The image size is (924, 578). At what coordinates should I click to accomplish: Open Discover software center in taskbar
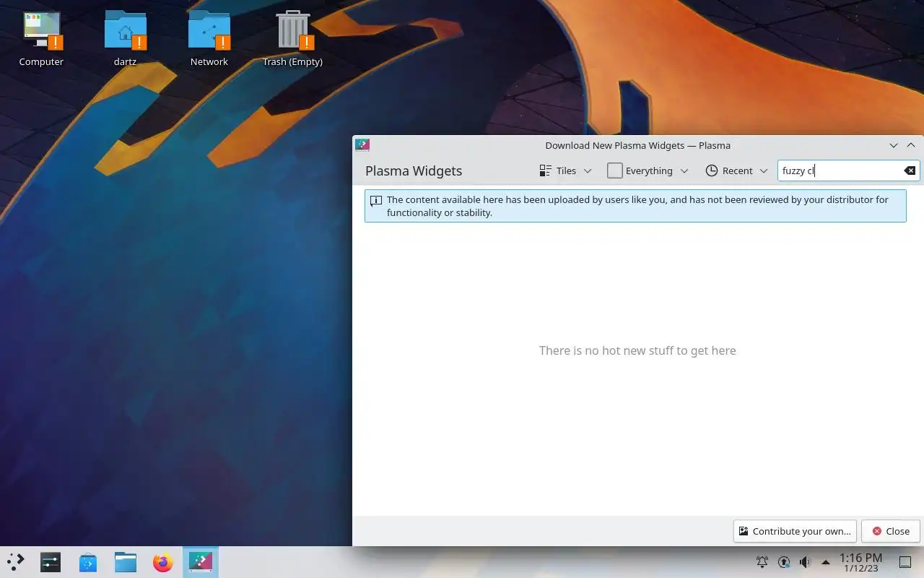tap(88, 561)
